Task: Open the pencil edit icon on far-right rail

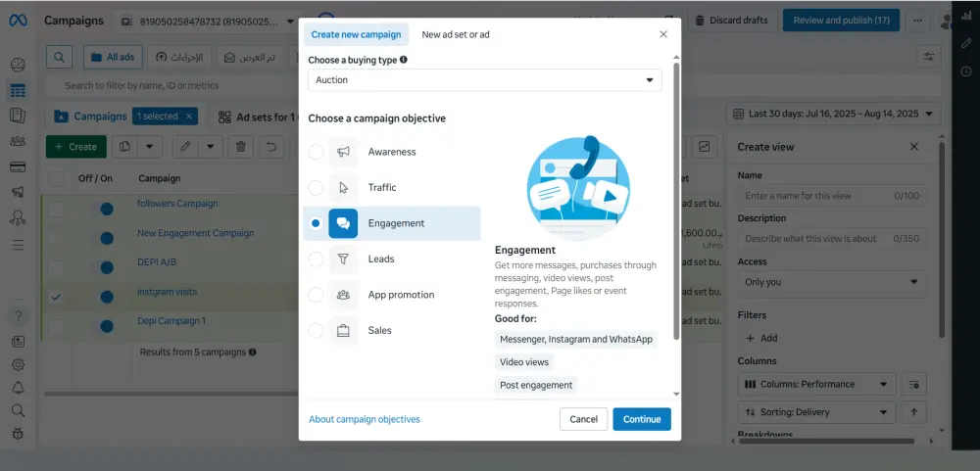Action: point(966,44)
